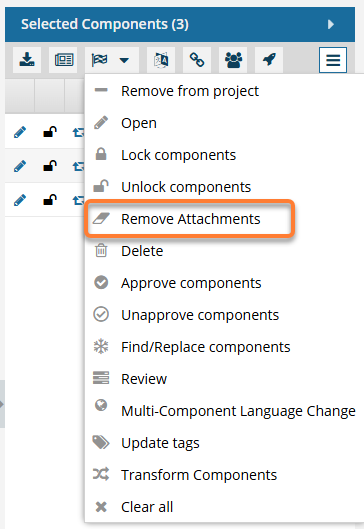Choose Lock components from menu
Image resolution: width=364 pixels, height=529 pixels.
[178, 155]
